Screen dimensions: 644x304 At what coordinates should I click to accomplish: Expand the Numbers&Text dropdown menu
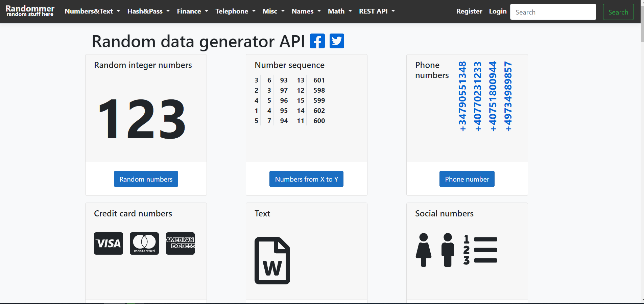[x=92, y=11]
